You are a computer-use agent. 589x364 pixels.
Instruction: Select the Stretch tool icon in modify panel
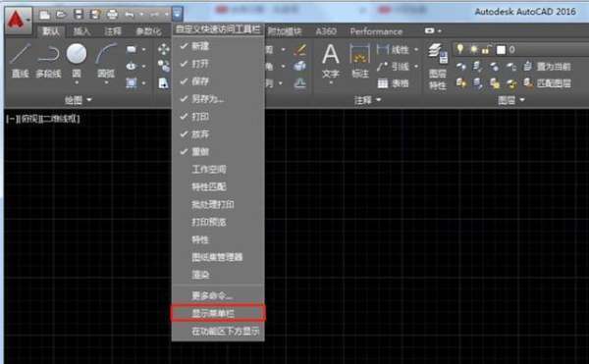(x=163, y=83)
